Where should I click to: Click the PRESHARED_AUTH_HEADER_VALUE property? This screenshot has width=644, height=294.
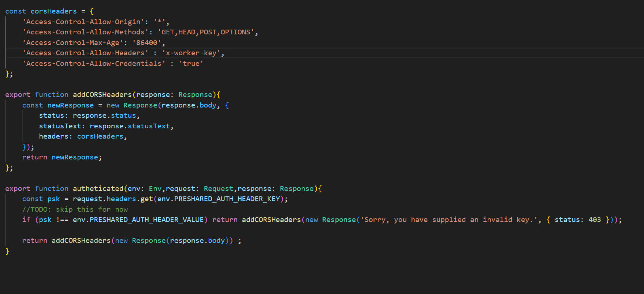[147, 220]
